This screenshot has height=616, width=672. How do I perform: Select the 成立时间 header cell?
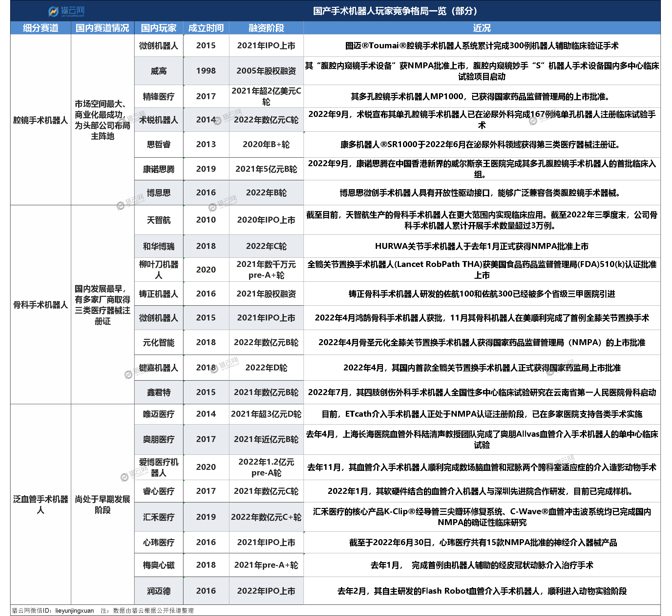pyautogui.click(x=206, y=28)
